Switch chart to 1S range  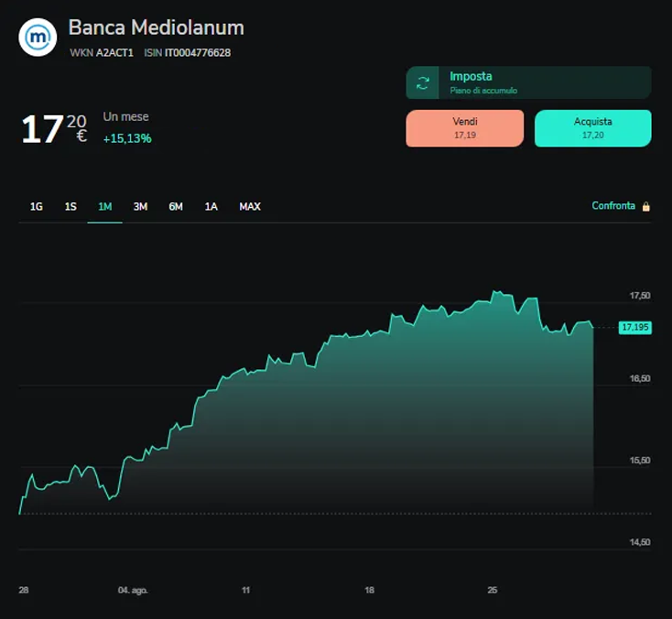coord(70,207)
